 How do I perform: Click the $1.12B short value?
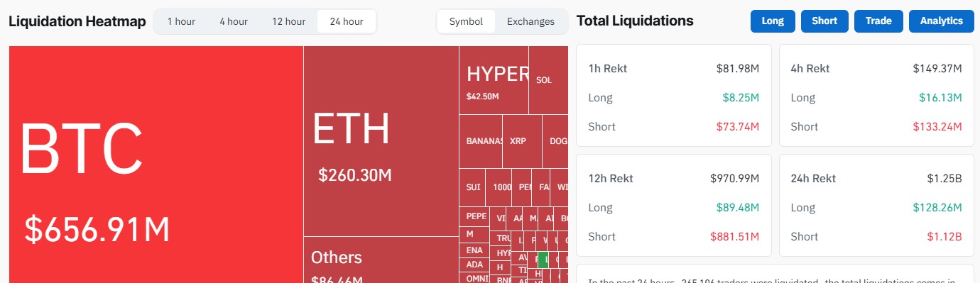click(x=944, y=237)
